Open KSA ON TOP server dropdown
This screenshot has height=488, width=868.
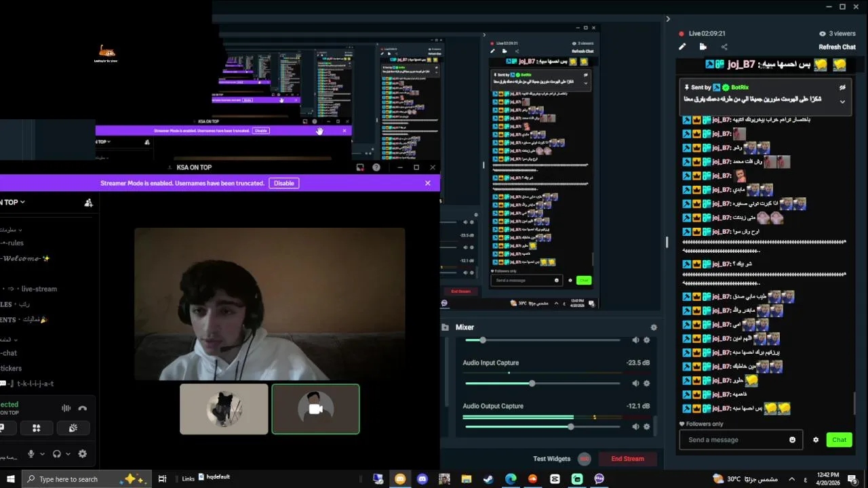tap(12, 202)
